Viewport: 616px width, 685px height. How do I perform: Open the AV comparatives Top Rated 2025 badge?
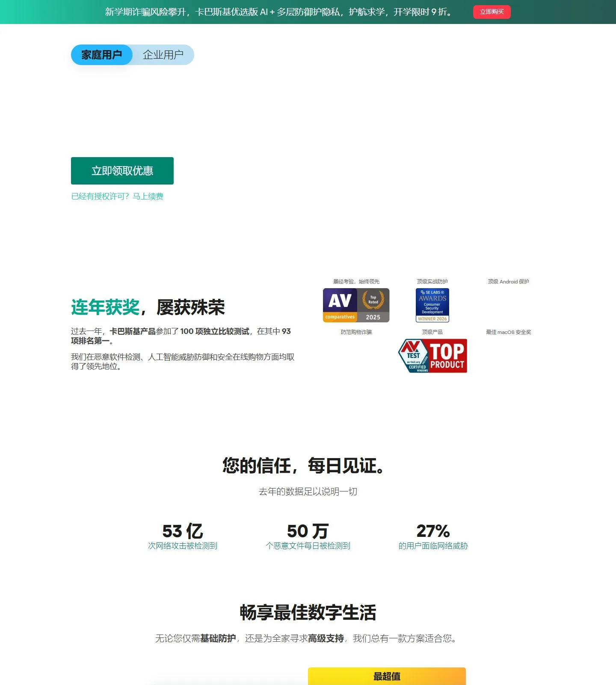pos(356,305)
